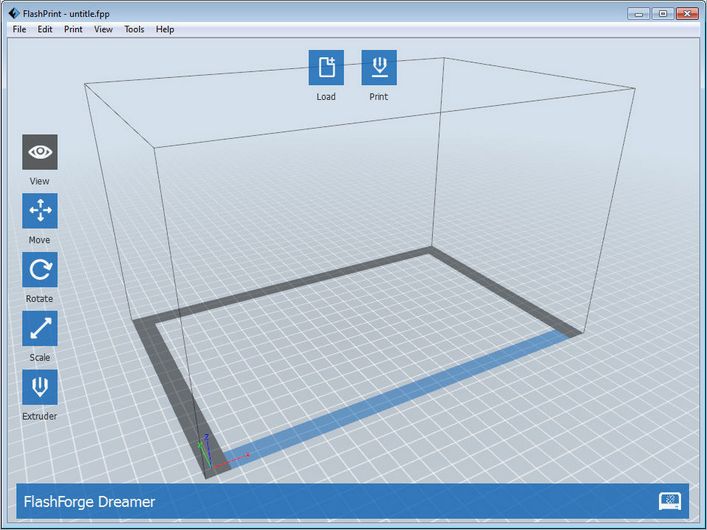Open the Tools menu
The image size is (707, 530).
[x=134, y=29]
